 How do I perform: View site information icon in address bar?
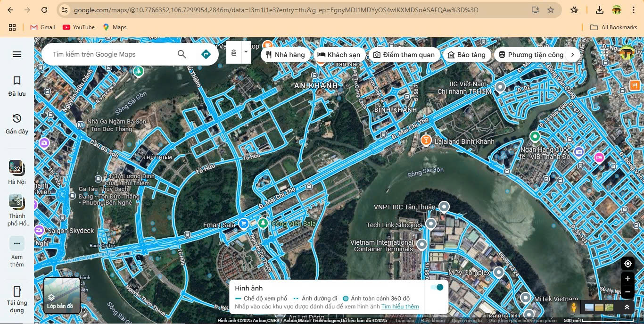(x=65, y=10)
